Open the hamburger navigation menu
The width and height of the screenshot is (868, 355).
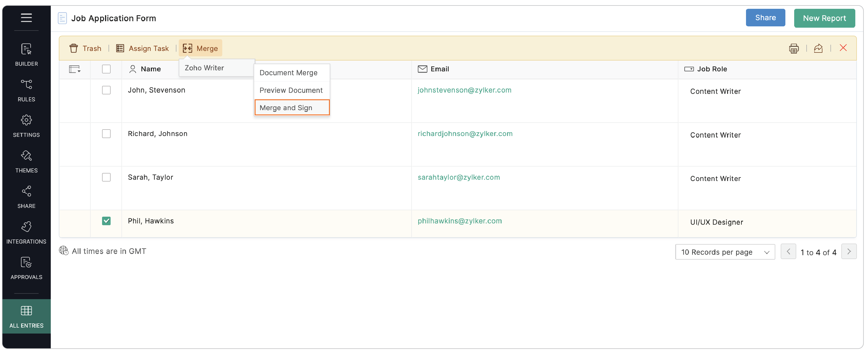tap(26, 18)
